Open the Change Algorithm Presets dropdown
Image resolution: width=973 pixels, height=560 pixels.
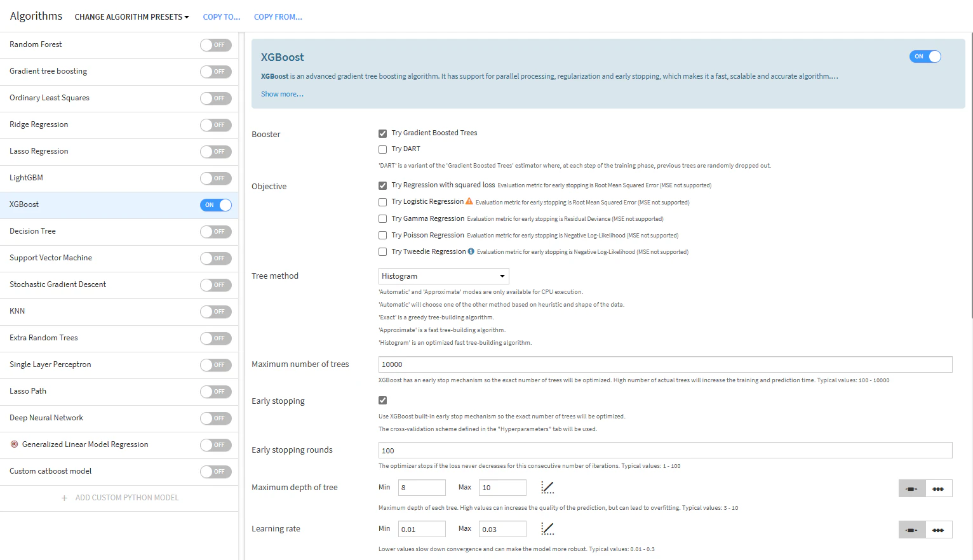tap(132, 17)
